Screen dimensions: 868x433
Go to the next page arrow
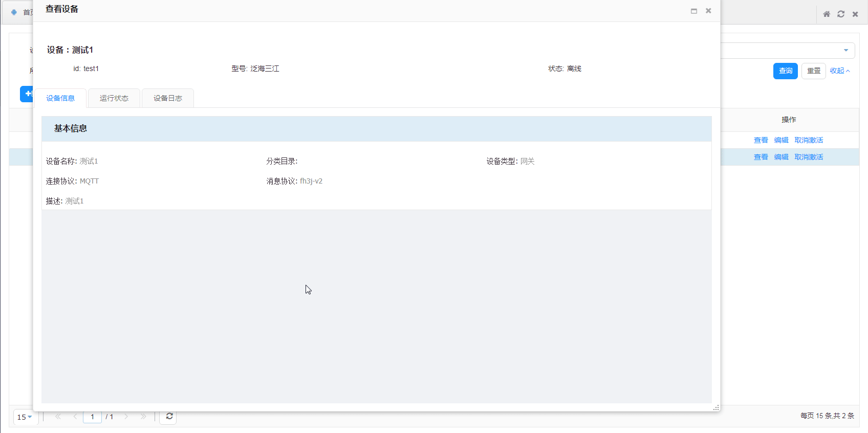pyautogui.click(x=126, y=417)
